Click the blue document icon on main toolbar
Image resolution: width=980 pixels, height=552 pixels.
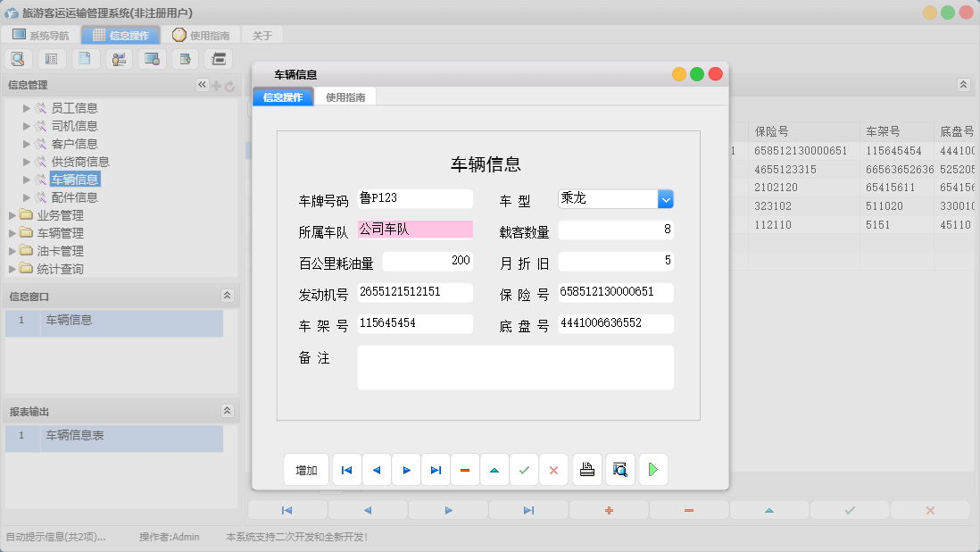[x=85, y=58]
